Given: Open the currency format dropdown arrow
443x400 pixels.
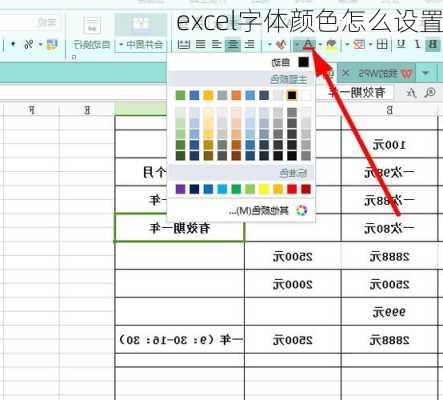Looking at the screenshot, I should 41,44.
